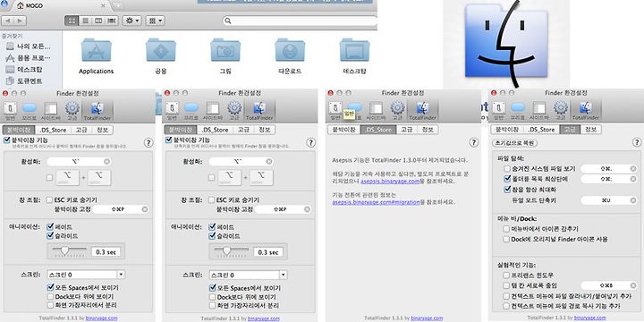Enable 프리랜스 윈도우 checkbox
This screenshot has width=644, height=322.
507,275
